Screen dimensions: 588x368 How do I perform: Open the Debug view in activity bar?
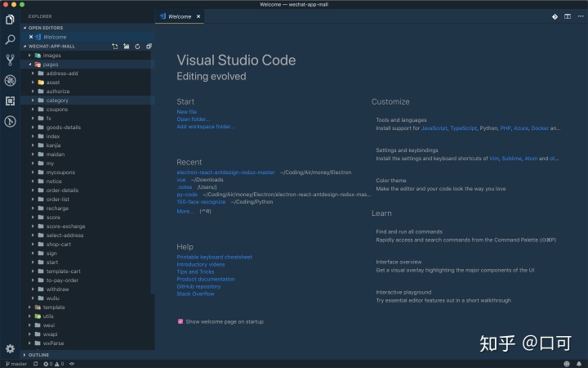pyautogui.click(x=10, y=80)
